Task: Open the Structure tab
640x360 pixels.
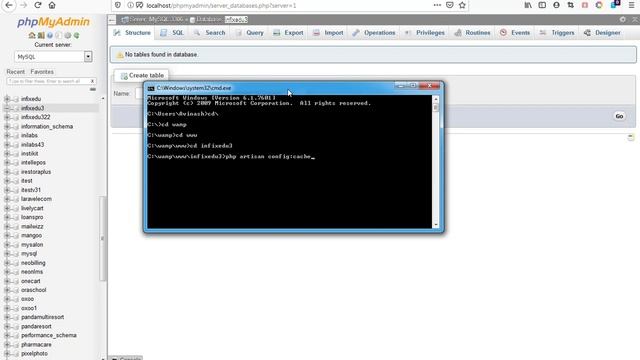Action: click(x=132, y=33)
